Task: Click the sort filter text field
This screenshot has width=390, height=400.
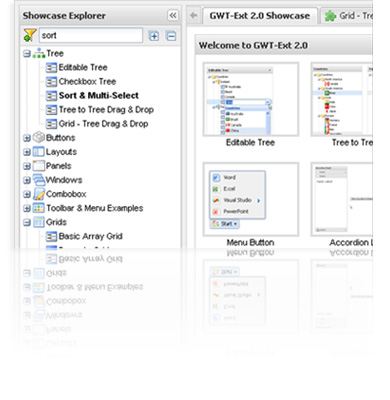Action: pos(91,35)
